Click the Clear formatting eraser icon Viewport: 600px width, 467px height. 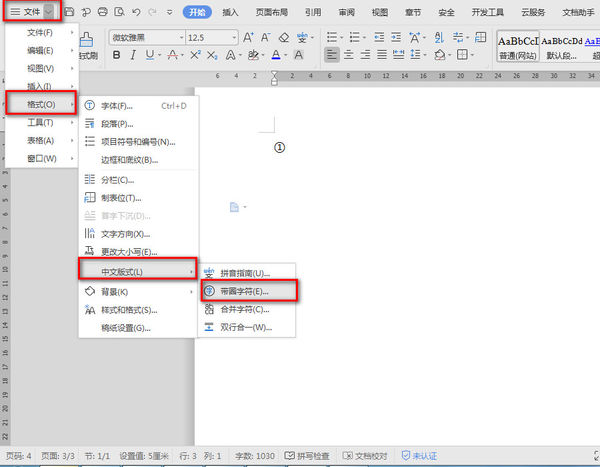click(284, 38)
